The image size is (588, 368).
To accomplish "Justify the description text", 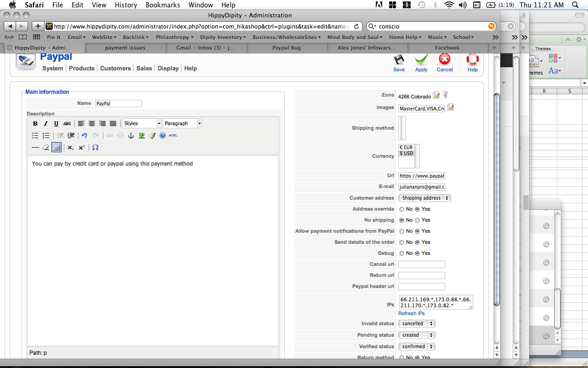I will (113, 123).
